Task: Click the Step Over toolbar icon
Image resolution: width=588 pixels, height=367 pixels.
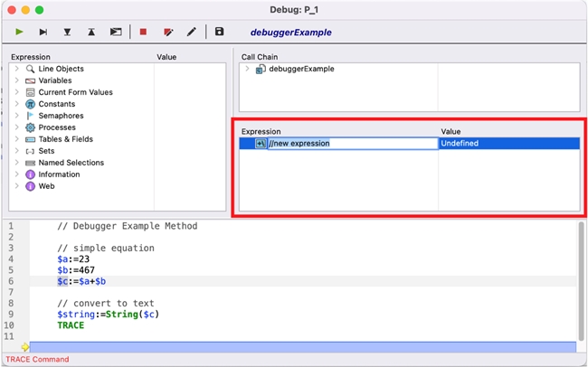Action: tap(43, 32)
